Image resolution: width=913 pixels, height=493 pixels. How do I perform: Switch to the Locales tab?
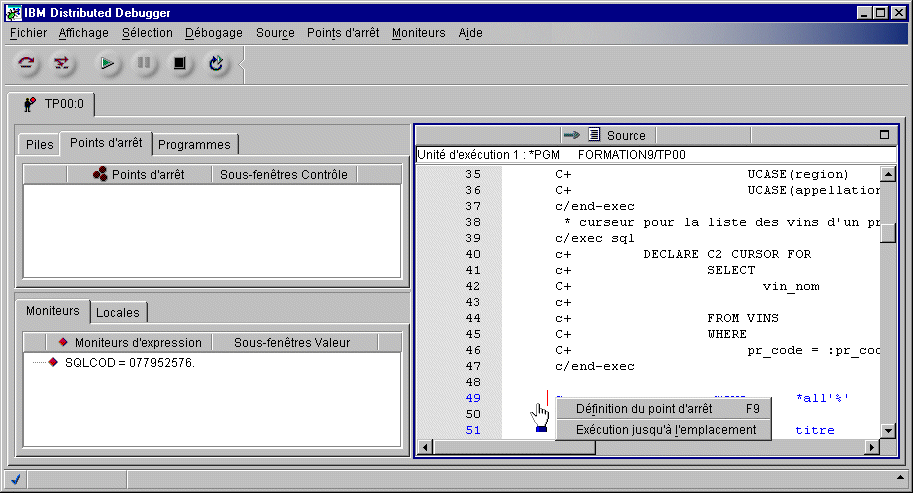tap(118, 313)
